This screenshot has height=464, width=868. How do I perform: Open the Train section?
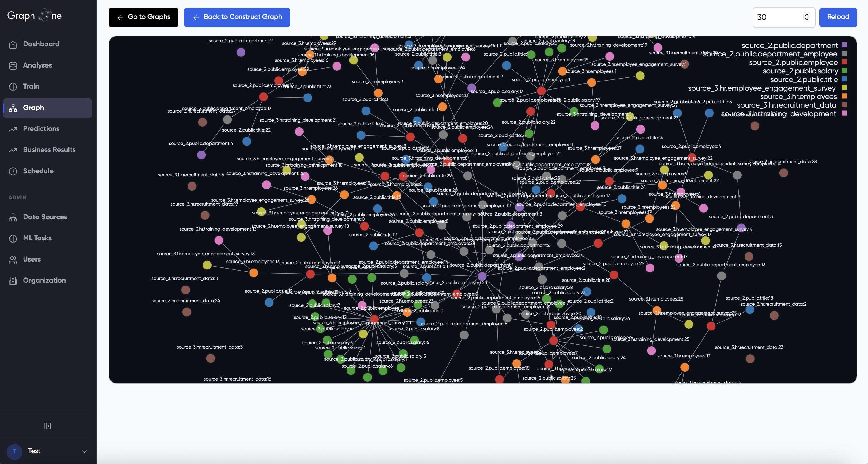[31, 86]
